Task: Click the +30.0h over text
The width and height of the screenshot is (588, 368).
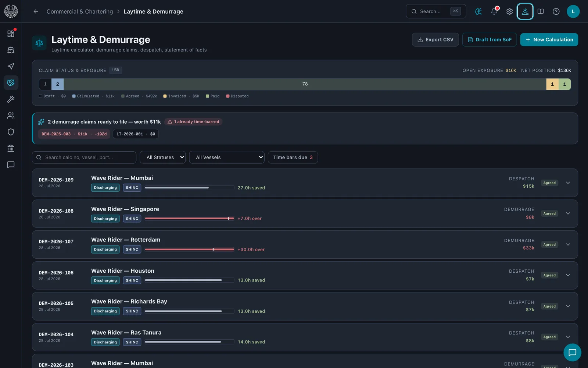Action: [251, 250]
